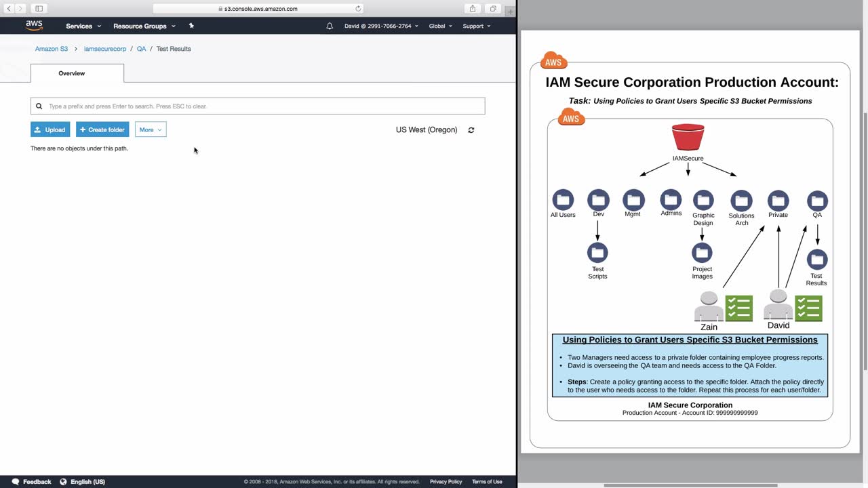Click the horizontal scrollbar of the diagram window
The width and height of the screenshot is (868, 488).
(690, 485)
